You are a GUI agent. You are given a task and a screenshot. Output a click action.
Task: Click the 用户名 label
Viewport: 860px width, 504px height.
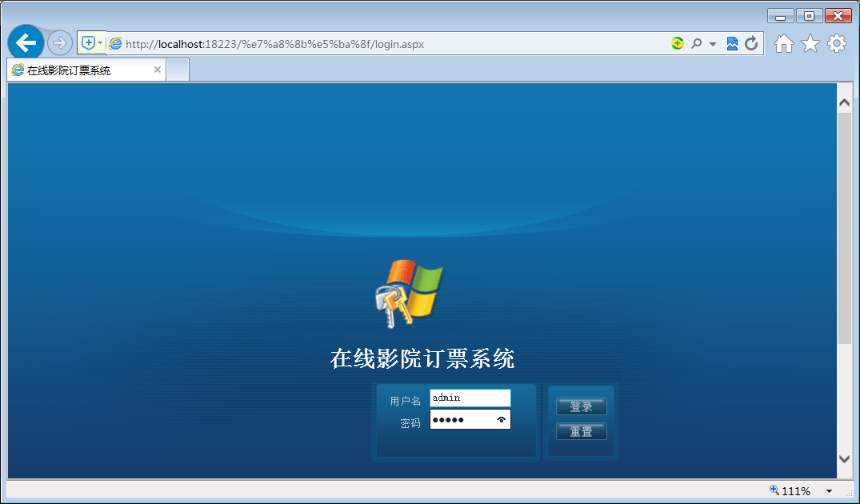point(406,401)
